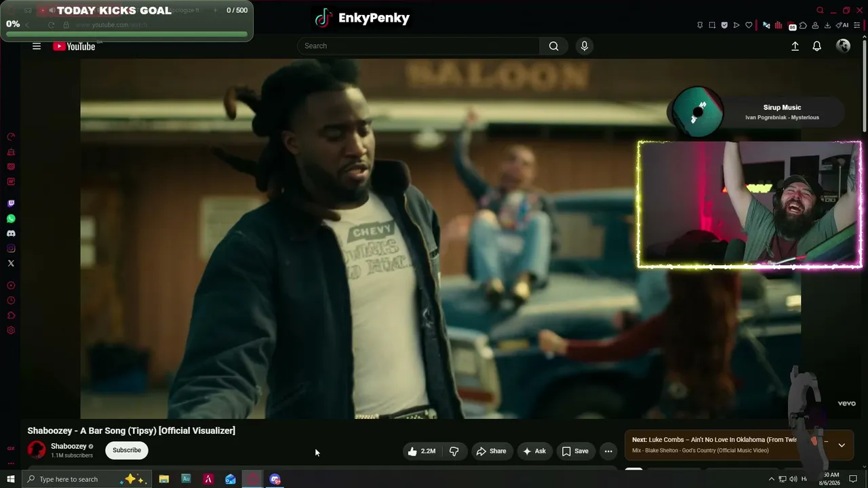868x488 pixels.
Task: Open the Windows action center notifications
Action: coord(853,479)
